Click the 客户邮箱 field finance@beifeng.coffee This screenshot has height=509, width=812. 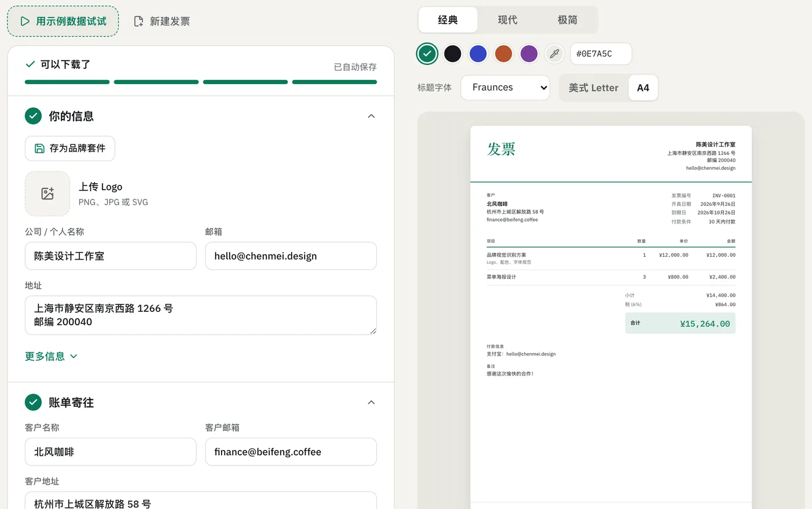click(x=291, y=452)
